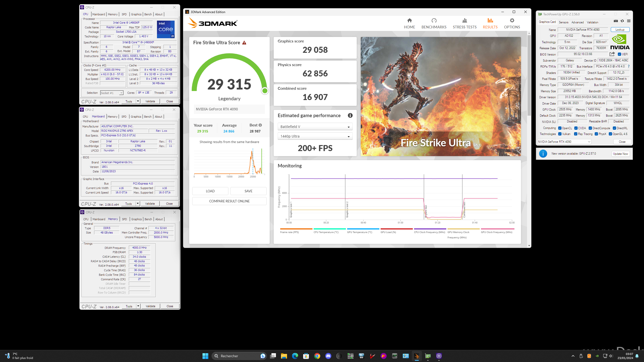
Task: Refresh GPU-Z data with the refresh icon
Action: [622, 21]
